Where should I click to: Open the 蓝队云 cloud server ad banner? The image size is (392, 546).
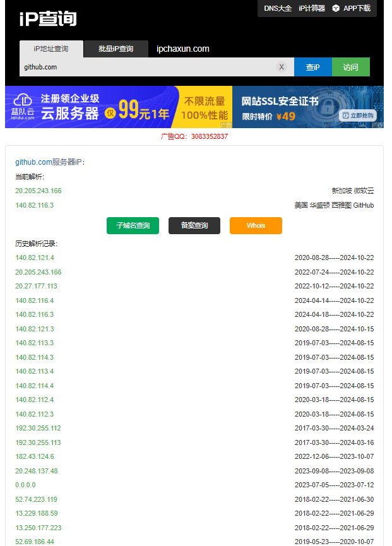pyautogui.click(x=119, y=107)
